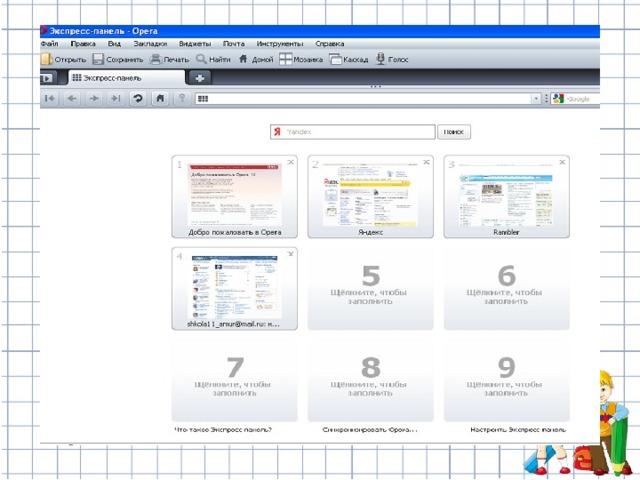Viewport: 640px width, 480px height.
Task: Click the Печать printer icon
Action: pyautogui.click(x=156, y=59)
